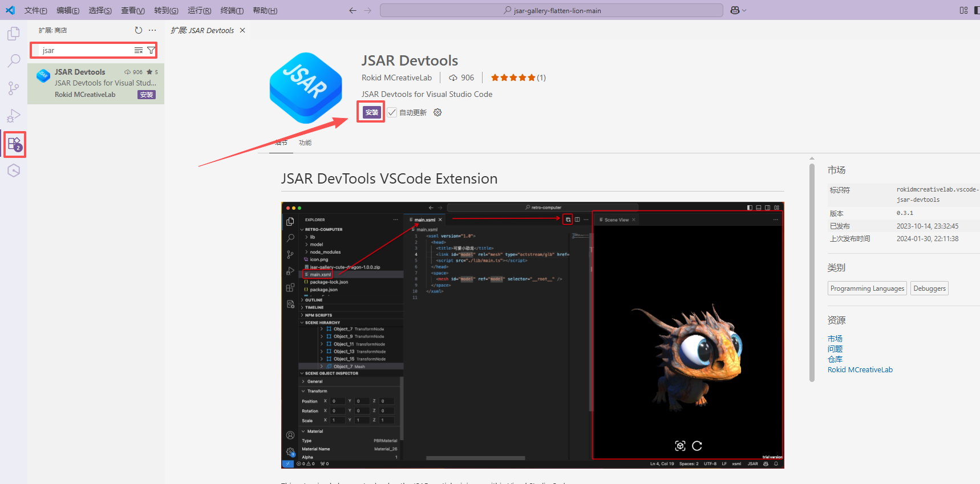Go back with the left navigation arrow
Viewport: 980px width, 484px height.
click(x=353, y=10)
